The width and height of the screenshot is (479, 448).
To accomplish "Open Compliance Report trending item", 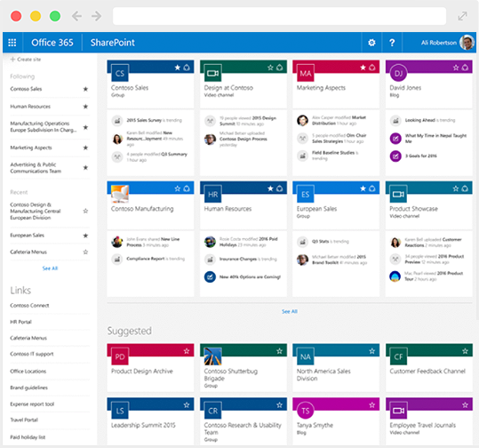I will (x=156, y=259).
